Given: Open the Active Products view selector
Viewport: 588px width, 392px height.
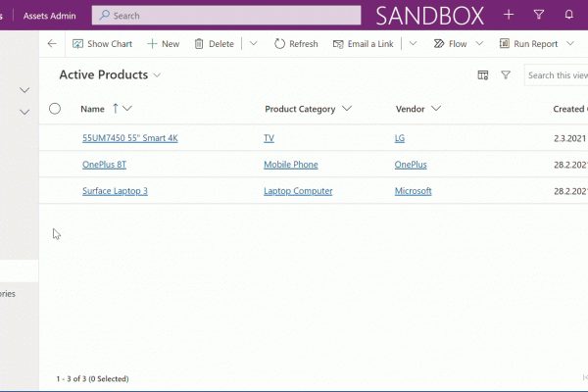Looking at the screenshot, I should pos(110,74).
